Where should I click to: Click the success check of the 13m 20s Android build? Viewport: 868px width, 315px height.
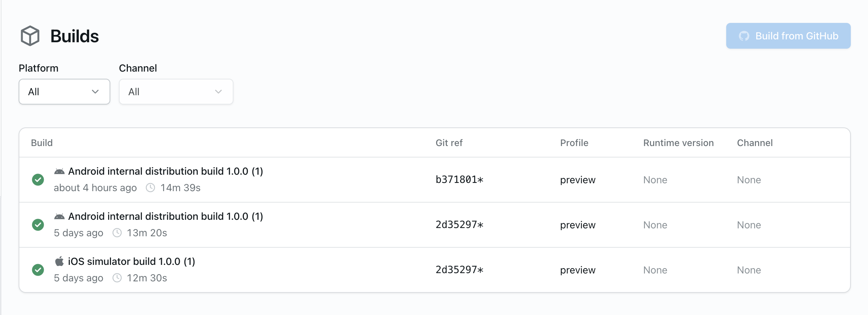tap(38, 225)
